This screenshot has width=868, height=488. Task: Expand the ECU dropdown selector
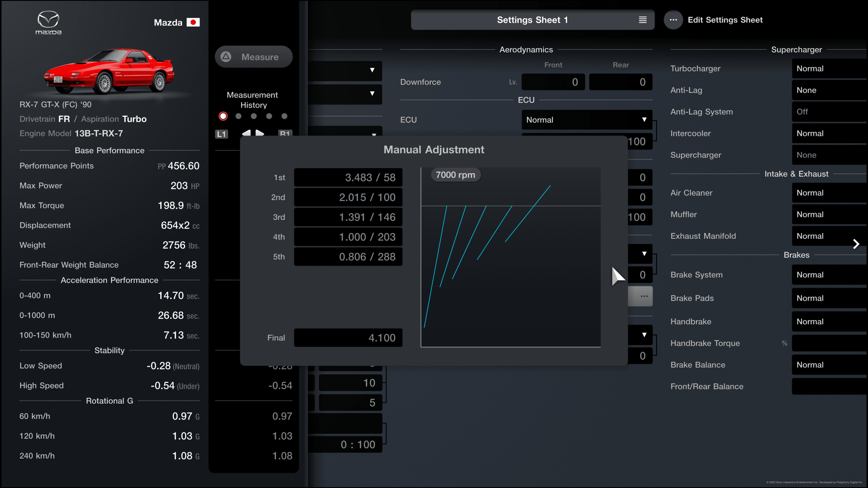point(586,120)
